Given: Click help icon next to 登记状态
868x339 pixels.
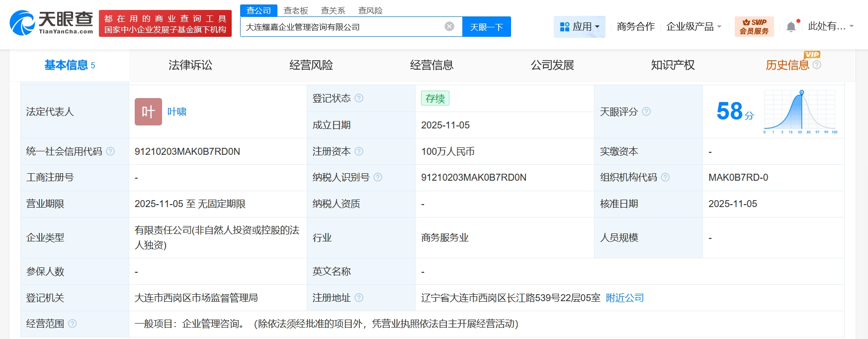Looking at the screenshot, I should click(x=359, y=98).
